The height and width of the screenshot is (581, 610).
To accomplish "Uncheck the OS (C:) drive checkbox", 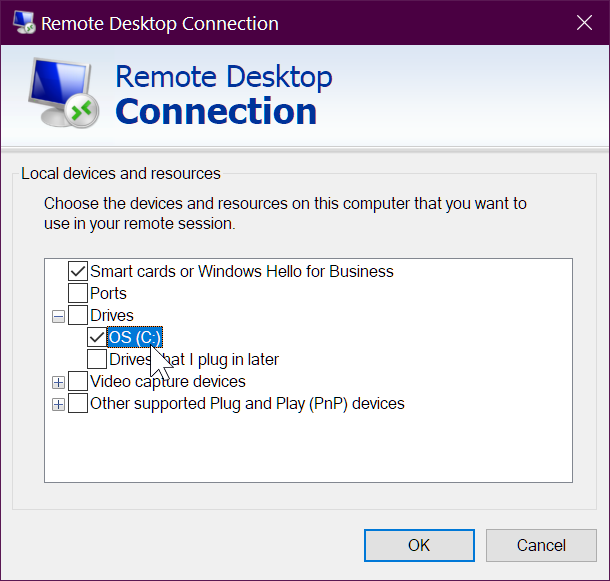I will coord(97,337).
